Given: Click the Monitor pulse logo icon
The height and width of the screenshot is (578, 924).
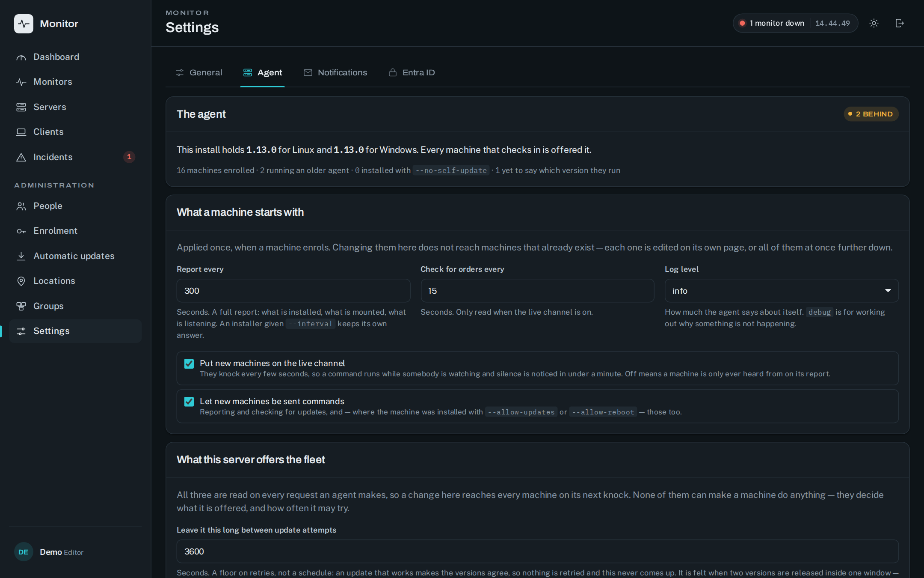Looking at the screenshot, I should point(24,24).
